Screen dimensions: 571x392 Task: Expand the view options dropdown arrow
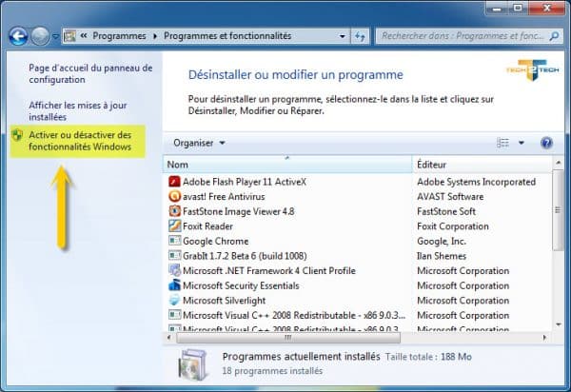point(522,143)
